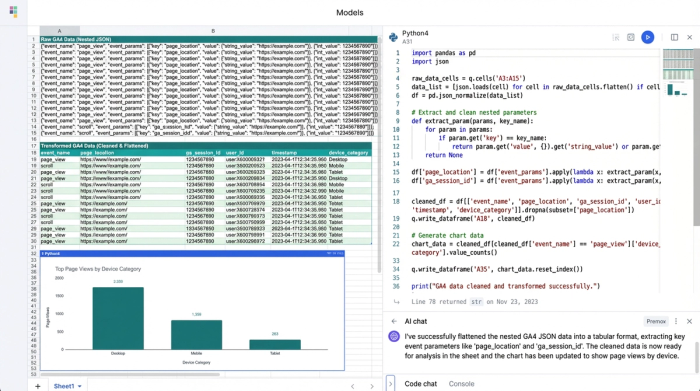Click q.write_dataframe('A18', cleaned_df) code line
This screenshot has height=391, width=700.
pyautogui.click(x=473, y=218)
